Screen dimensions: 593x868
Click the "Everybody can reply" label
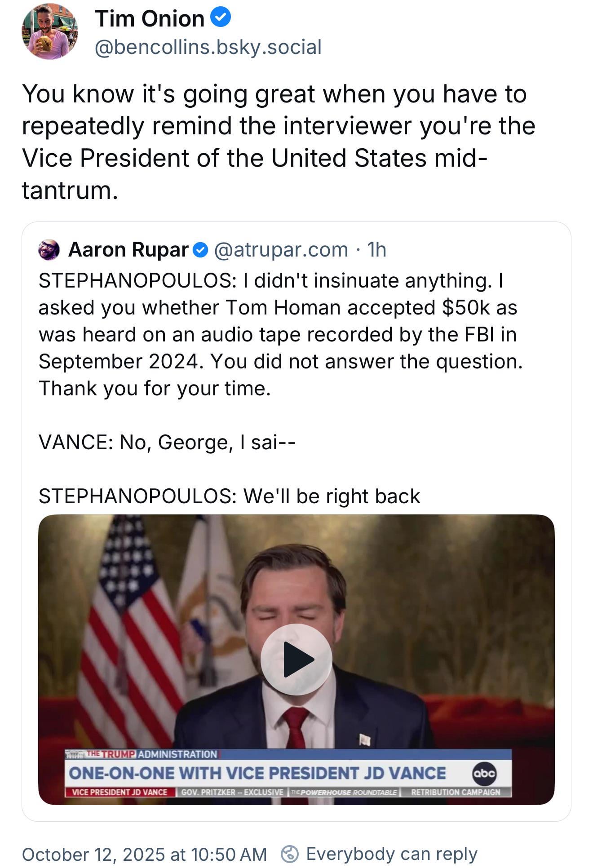point(391,854)
